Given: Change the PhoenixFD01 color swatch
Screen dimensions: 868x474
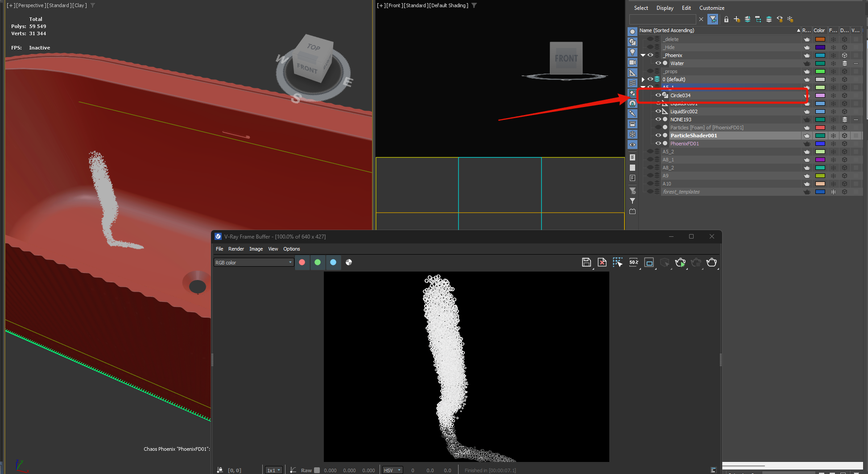Looking at the screenshot, I should tap(820, 144).
